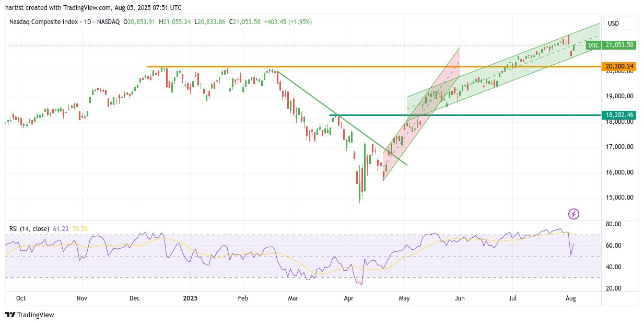Click the purple lightning bolt icon
Screen dimensions: 644x324
pos(573,214)
